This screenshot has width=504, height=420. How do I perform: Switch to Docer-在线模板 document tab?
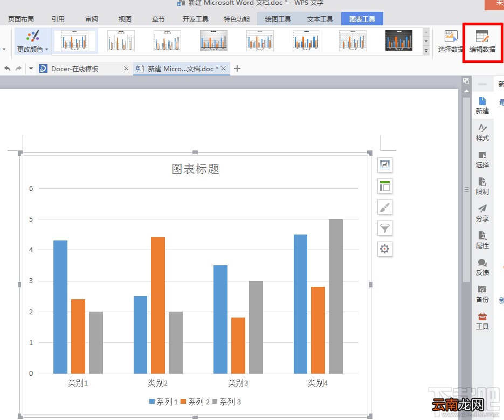pyautogui.click(x=74, y=69)
